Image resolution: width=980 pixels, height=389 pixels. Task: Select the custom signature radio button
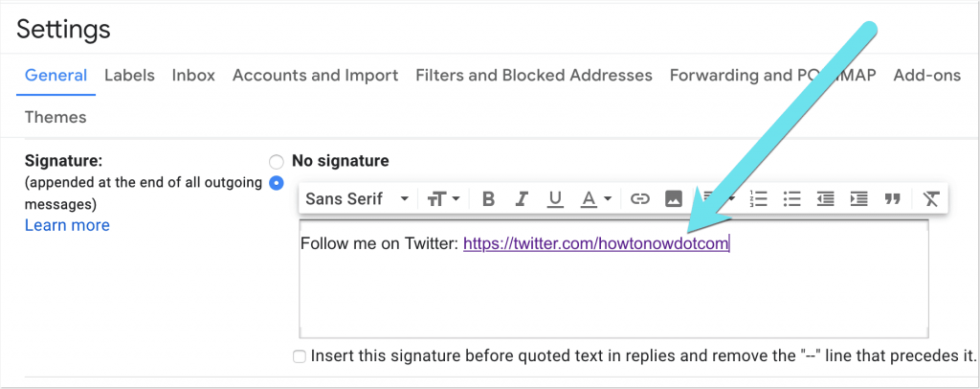[x=277, y=182]
